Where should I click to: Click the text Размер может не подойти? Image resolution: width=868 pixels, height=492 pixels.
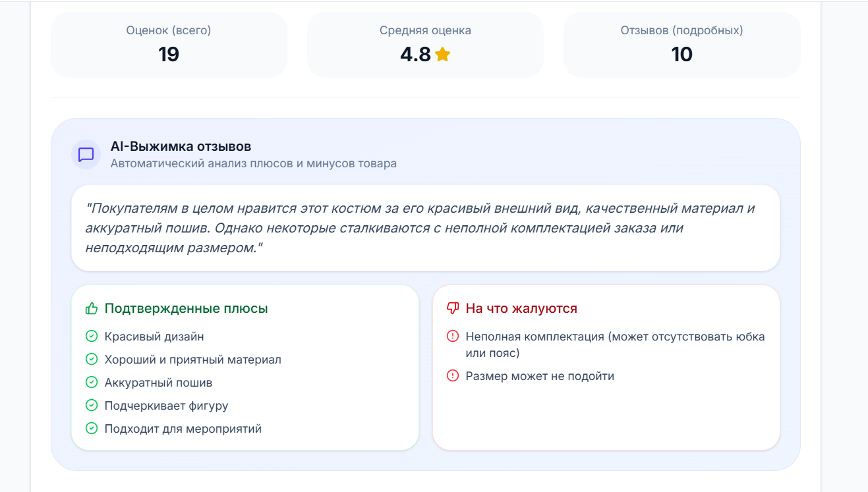540,376
